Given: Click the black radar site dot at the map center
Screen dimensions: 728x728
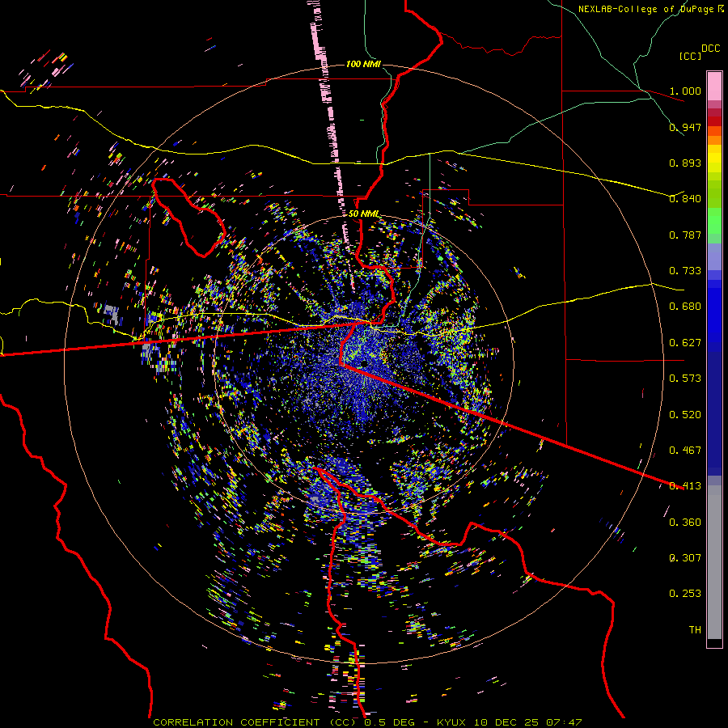Looking at the screenshot, I should 365,362.
